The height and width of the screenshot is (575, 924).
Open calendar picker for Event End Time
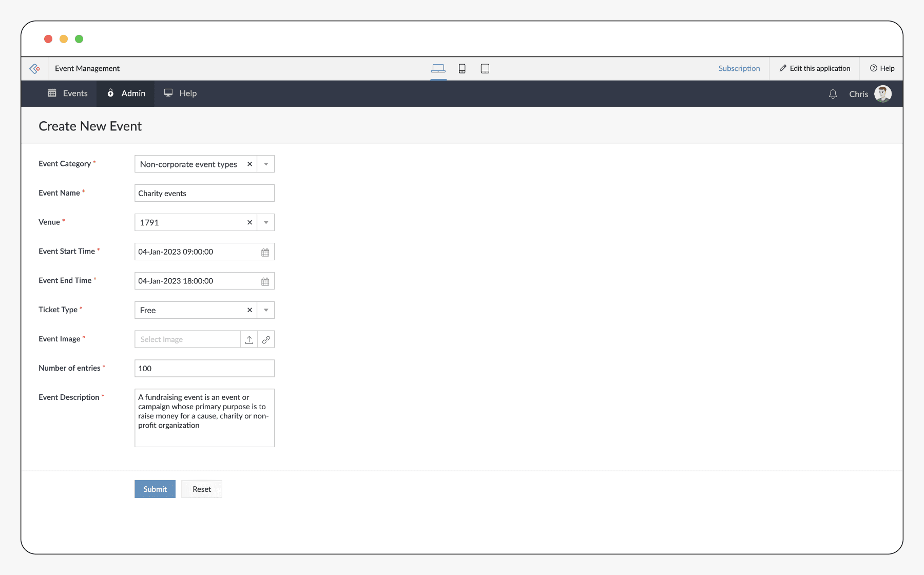click(265, 281)
